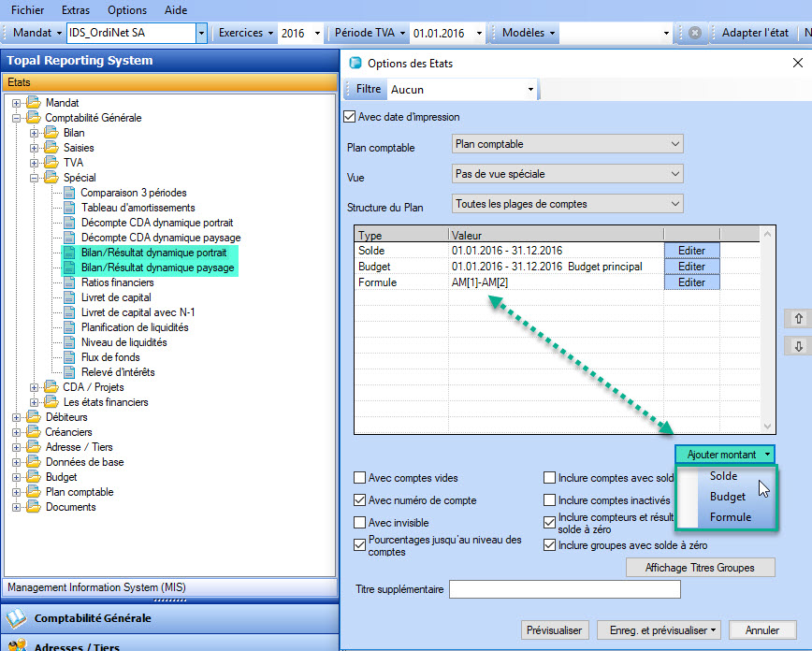This screenshot has height=651, width=812.
Task: Click Editer button for Budget row
Action: (691, 267)
